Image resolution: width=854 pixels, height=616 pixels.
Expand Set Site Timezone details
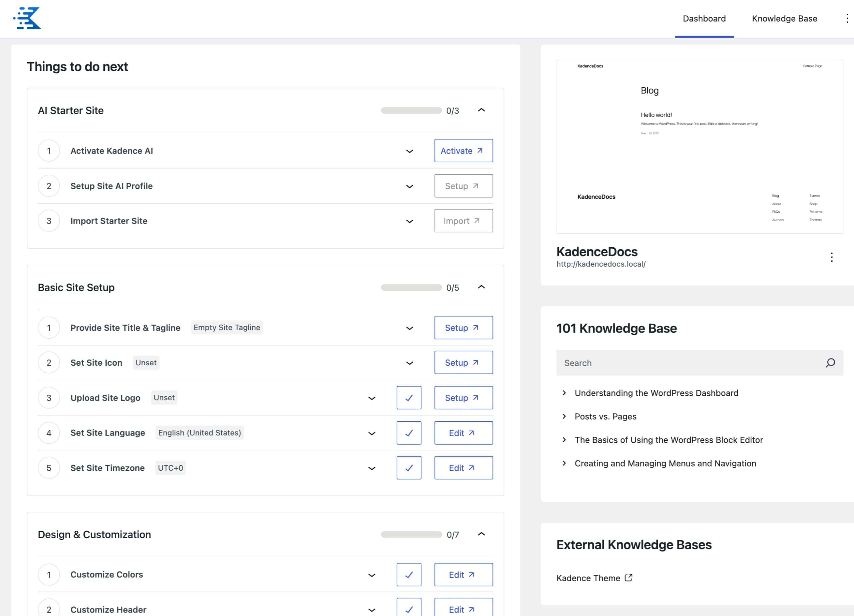(x=372, y=468)
